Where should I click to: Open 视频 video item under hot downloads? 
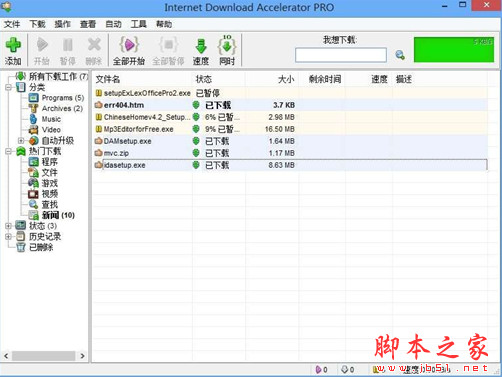point(50,194)
